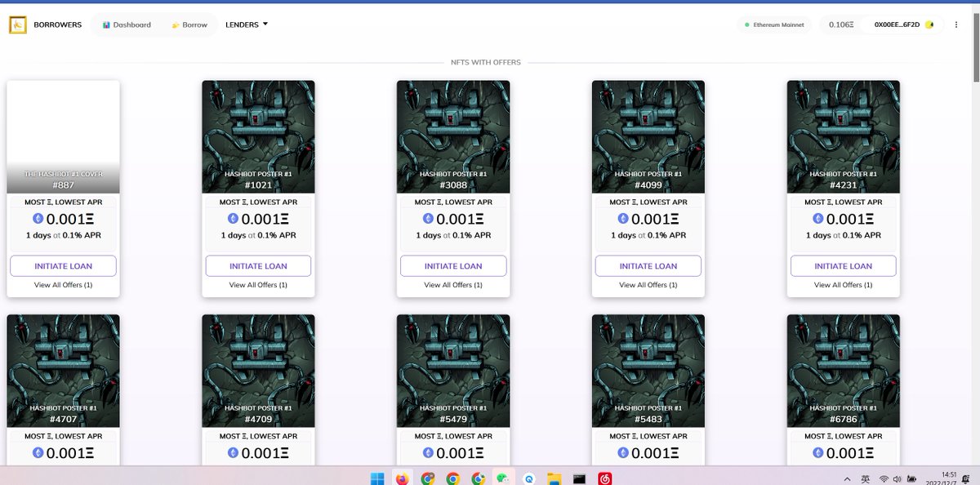Open the Dashboard tab

coord(127,25)
